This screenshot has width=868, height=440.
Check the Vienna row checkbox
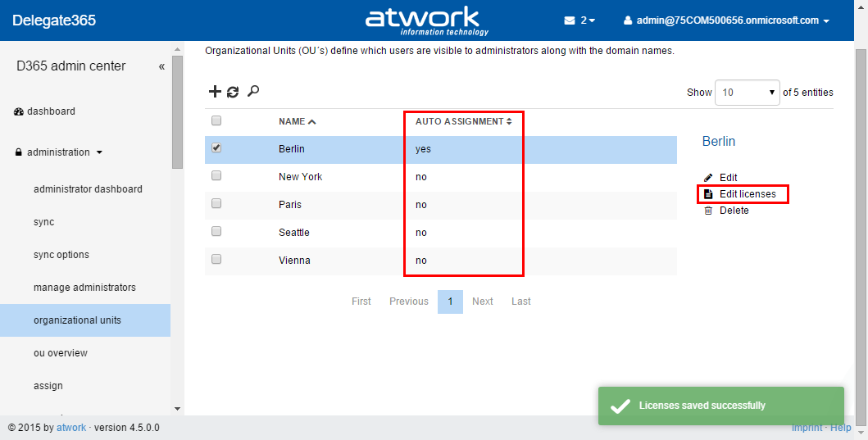point(216,258)
